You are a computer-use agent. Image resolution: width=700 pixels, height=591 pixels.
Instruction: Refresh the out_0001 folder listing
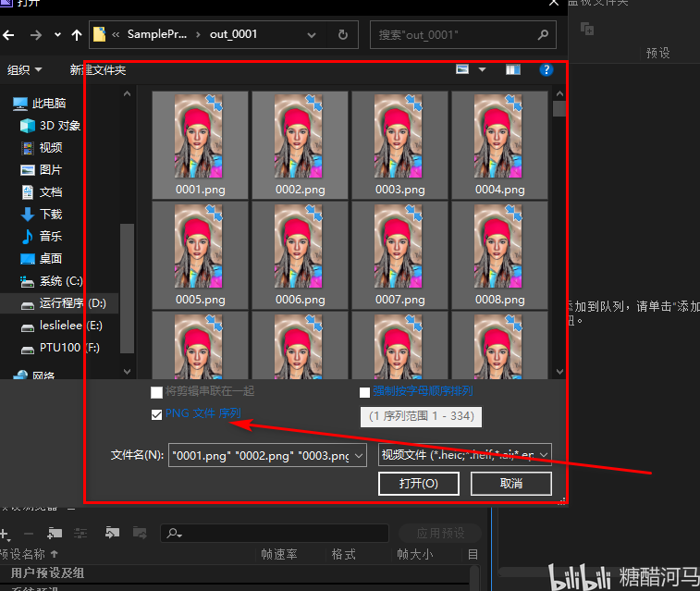click(343, 34)
